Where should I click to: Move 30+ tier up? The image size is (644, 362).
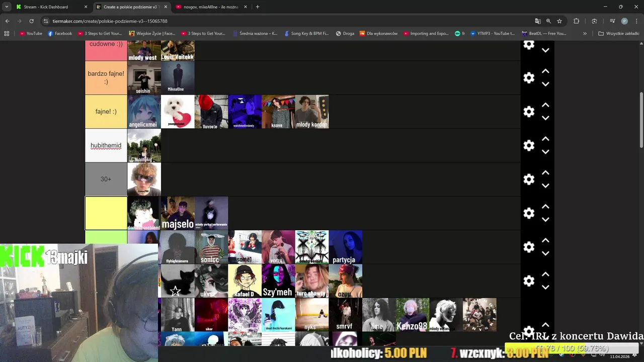(545, 172)
